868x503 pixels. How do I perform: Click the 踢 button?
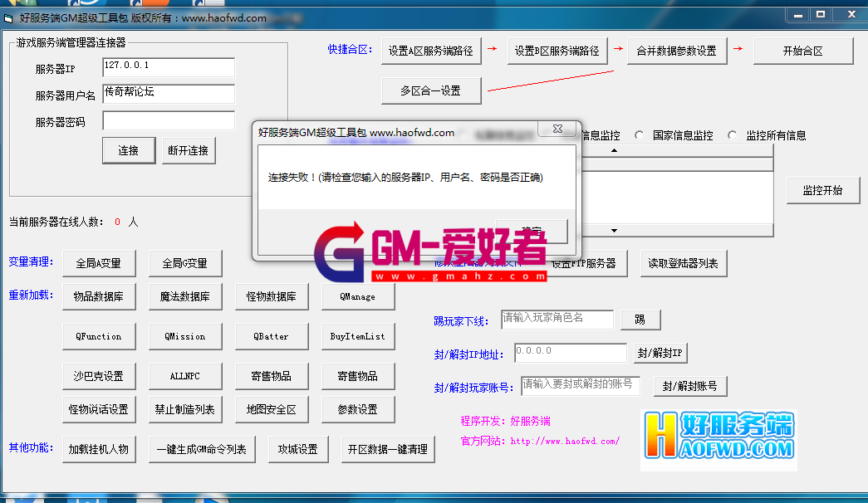click(x=640, y=320)
